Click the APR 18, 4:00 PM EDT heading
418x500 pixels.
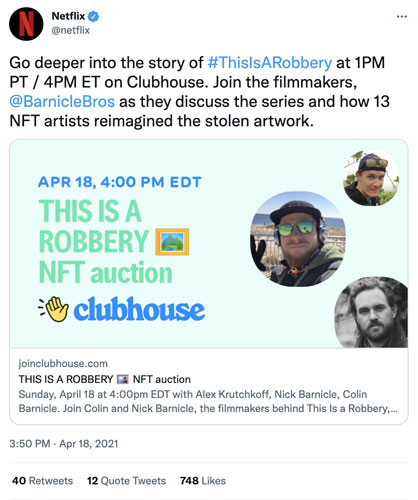120,182
